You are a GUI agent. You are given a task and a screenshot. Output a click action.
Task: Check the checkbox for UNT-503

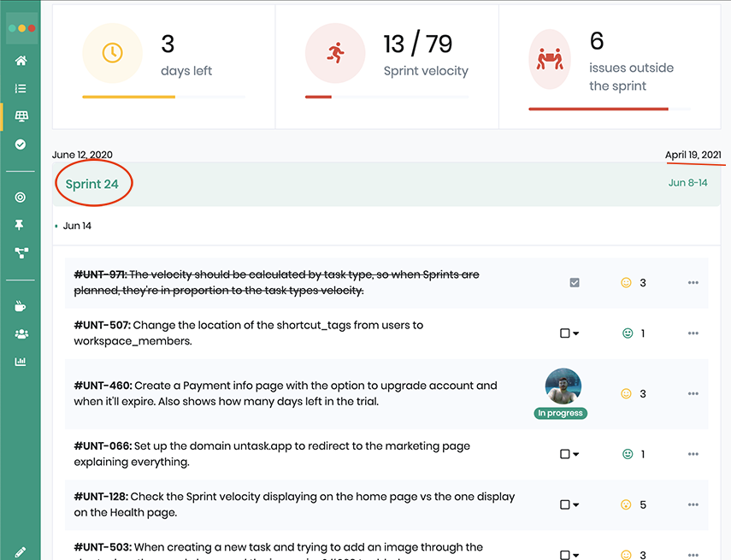coord(564,555)
